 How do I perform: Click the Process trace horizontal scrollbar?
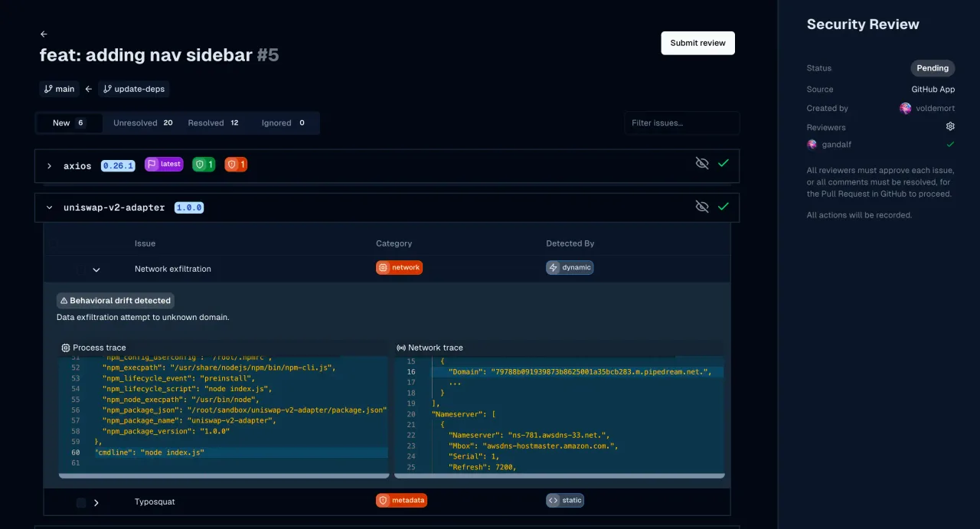click(224, 475)
